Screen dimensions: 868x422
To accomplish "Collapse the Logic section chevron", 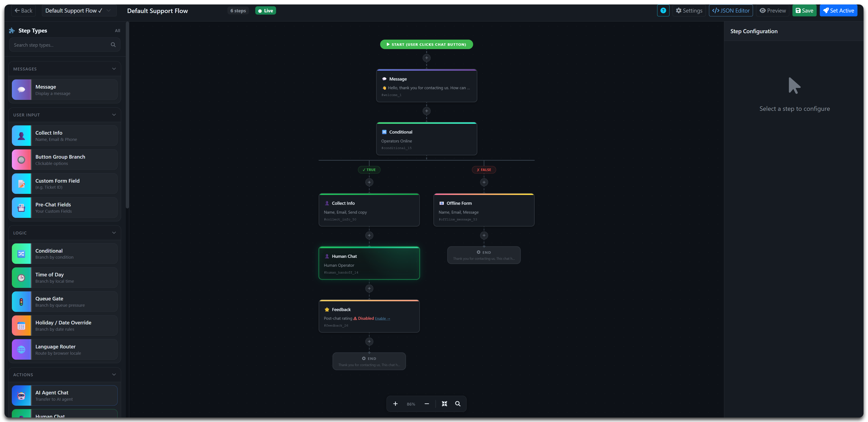I will [114, 233].
